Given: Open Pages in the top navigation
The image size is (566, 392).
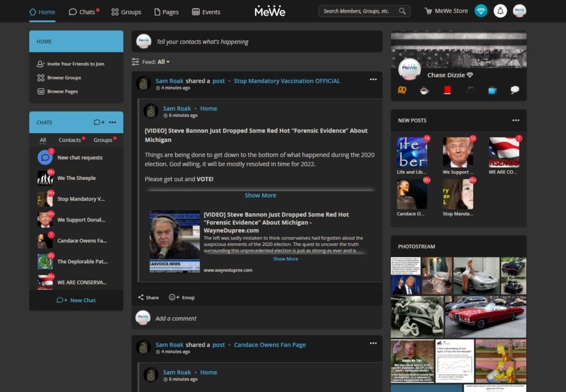Looking at the screenshot, I should coord(166,12).
